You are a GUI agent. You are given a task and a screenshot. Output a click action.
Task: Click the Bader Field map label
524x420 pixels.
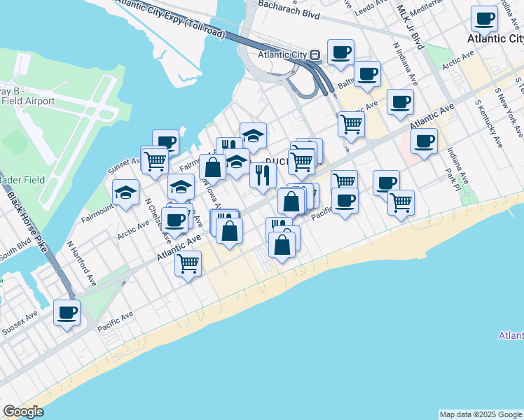(21, 180)
